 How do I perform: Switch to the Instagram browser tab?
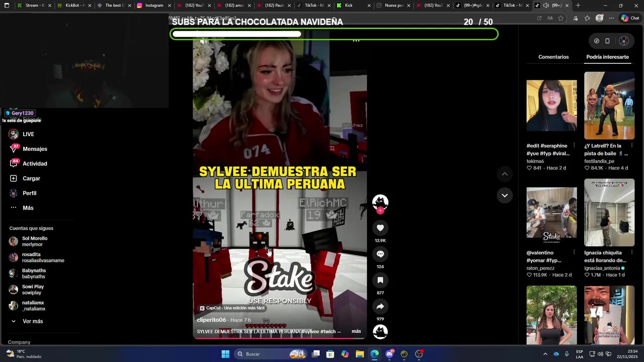pos(154,6)
